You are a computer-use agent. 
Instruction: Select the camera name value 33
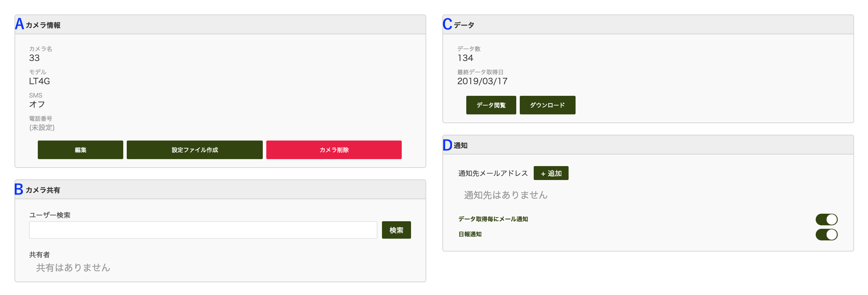click(34, 58)
